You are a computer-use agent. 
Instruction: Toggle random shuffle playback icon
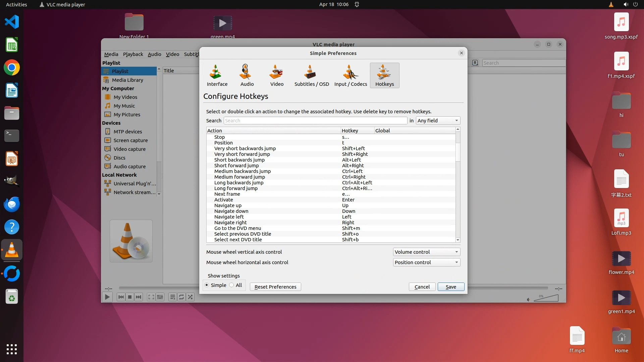point(190,297)
